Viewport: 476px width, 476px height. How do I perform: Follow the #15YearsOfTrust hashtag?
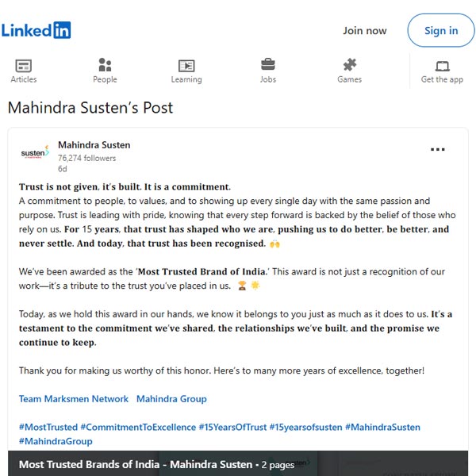click(x=232, y=427)
